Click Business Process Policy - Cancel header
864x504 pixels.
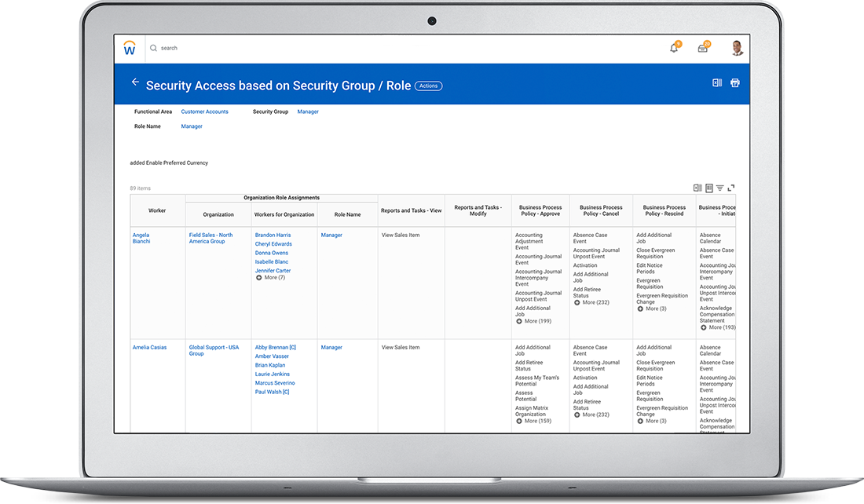[601, 210]
